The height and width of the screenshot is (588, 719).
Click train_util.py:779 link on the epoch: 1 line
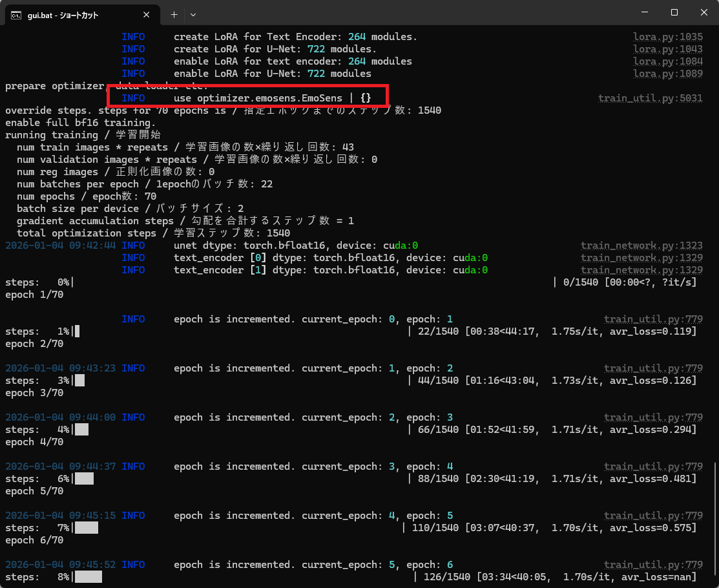(653, 319)
